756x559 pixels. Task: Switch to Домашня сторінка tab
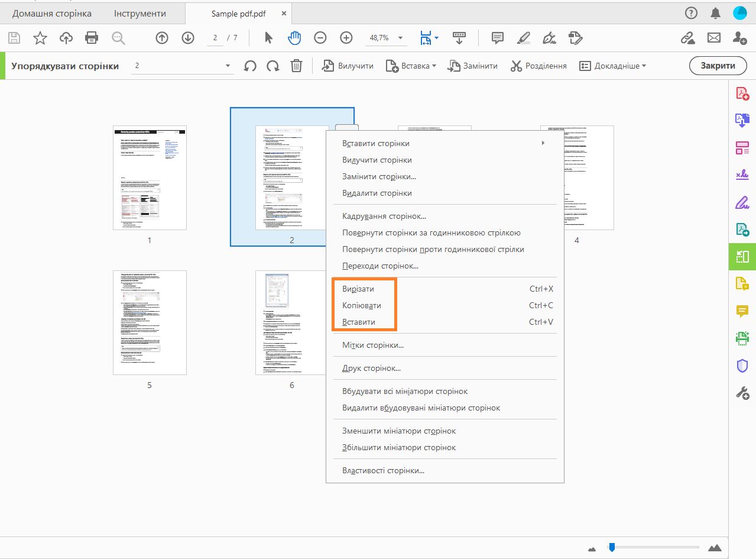[52, 13]
